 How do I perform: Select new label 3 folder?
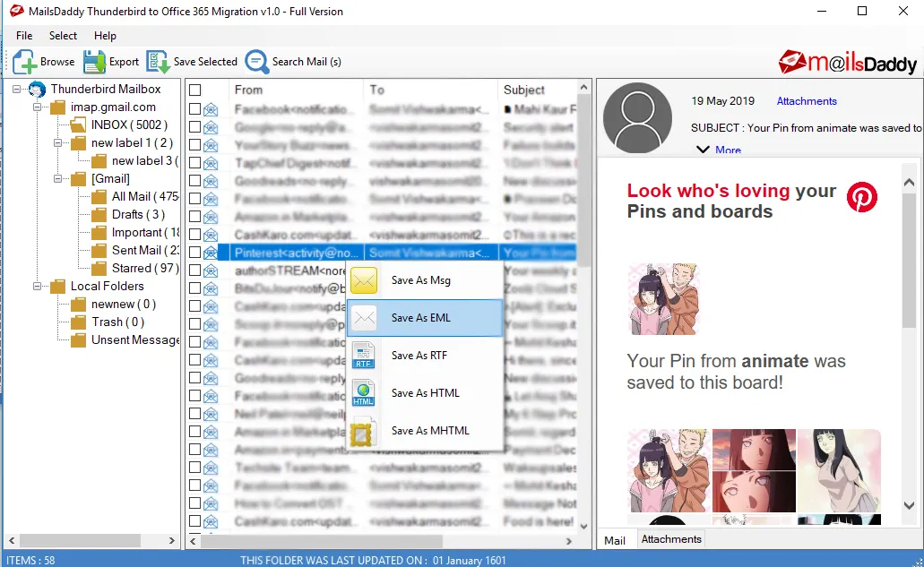point(144,160)
